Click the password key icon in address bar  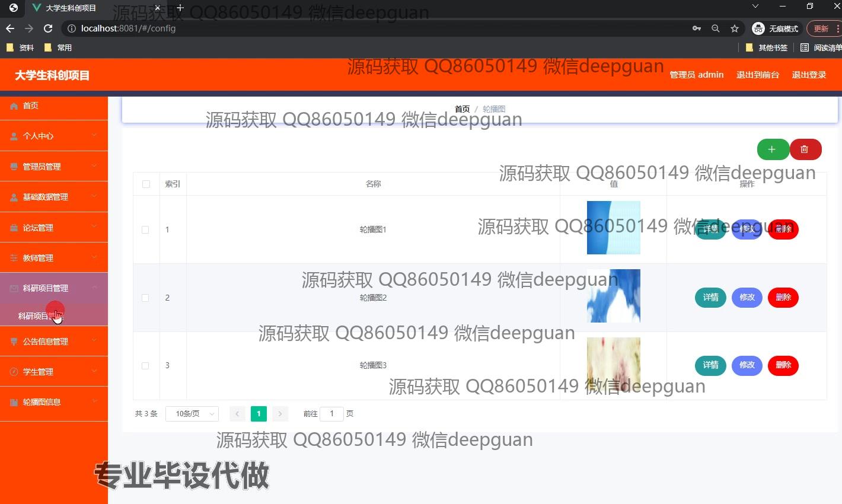coord(697,28)
